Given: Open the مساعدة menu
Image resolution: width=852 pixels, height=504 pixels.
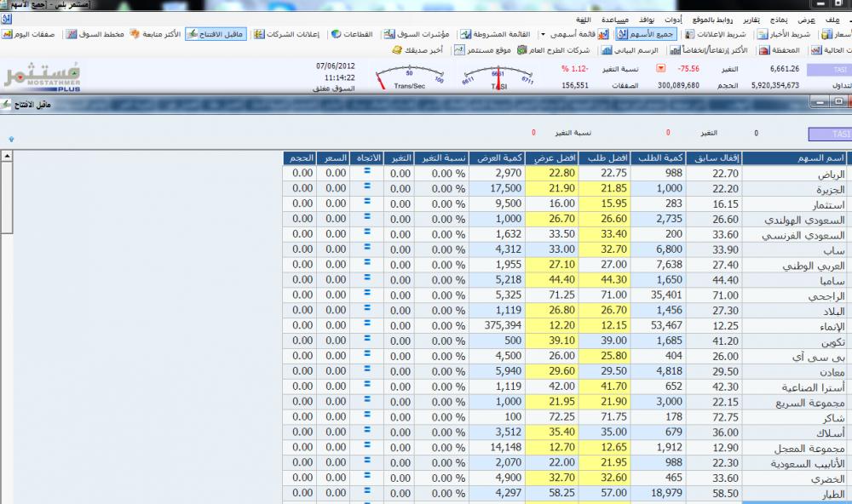Looking at the screenshot, I should click(615, 20).
